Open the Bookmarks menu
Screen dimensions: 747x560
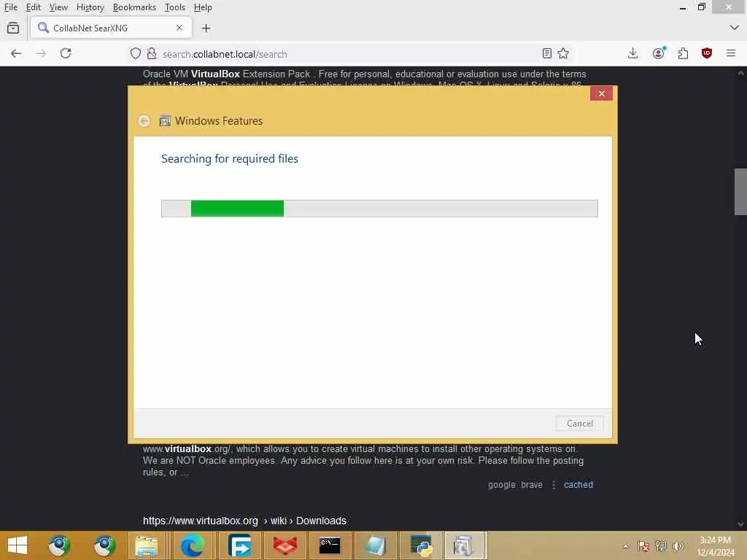(134, 7)
